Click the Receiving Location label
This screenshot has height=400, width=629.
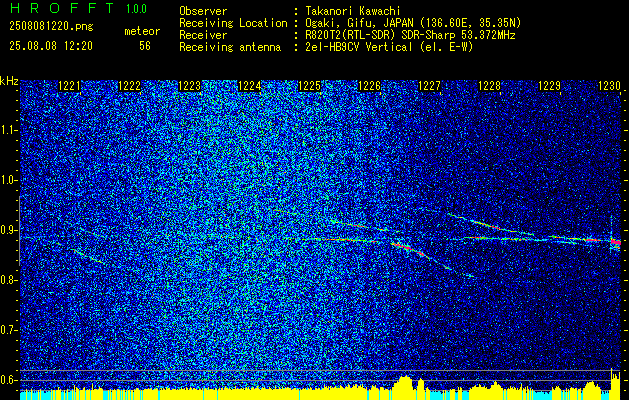click(233, 23)
